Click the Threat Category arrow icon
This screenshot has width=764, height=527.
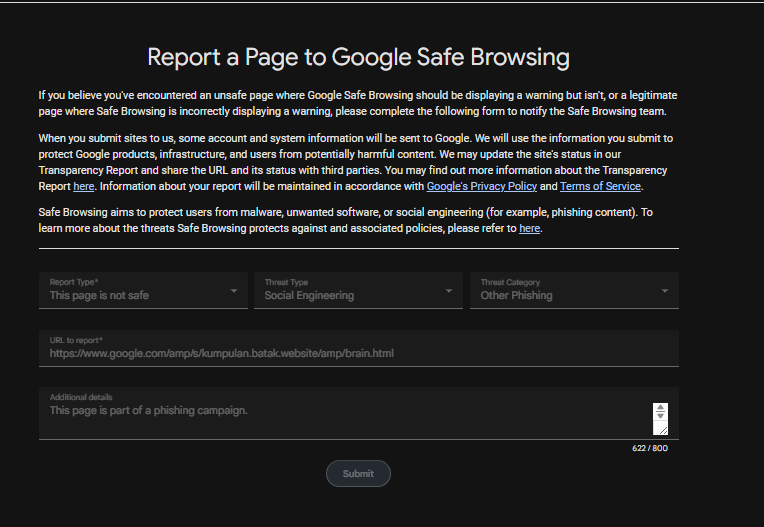point(665,291)
